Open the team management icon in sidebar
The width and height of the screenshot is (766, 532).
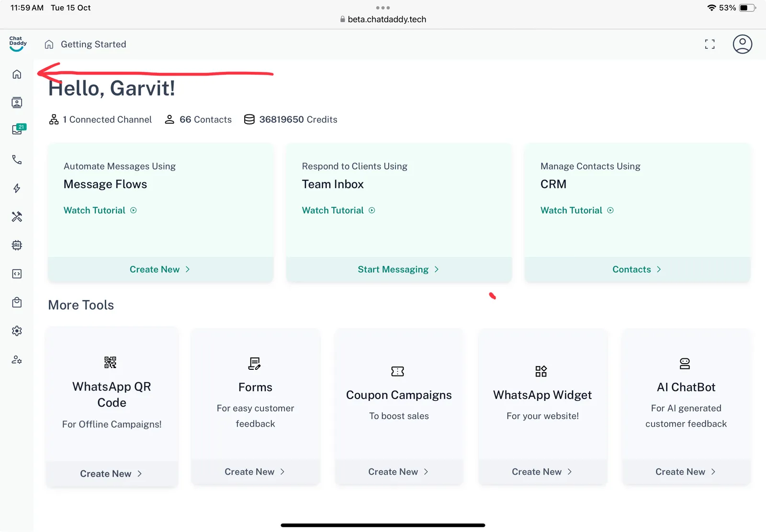[x=17, y=360]
